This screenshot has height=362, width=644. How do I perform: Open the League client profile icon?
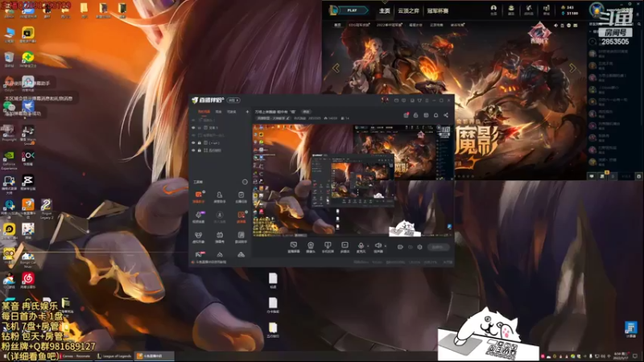pos(493,10)
